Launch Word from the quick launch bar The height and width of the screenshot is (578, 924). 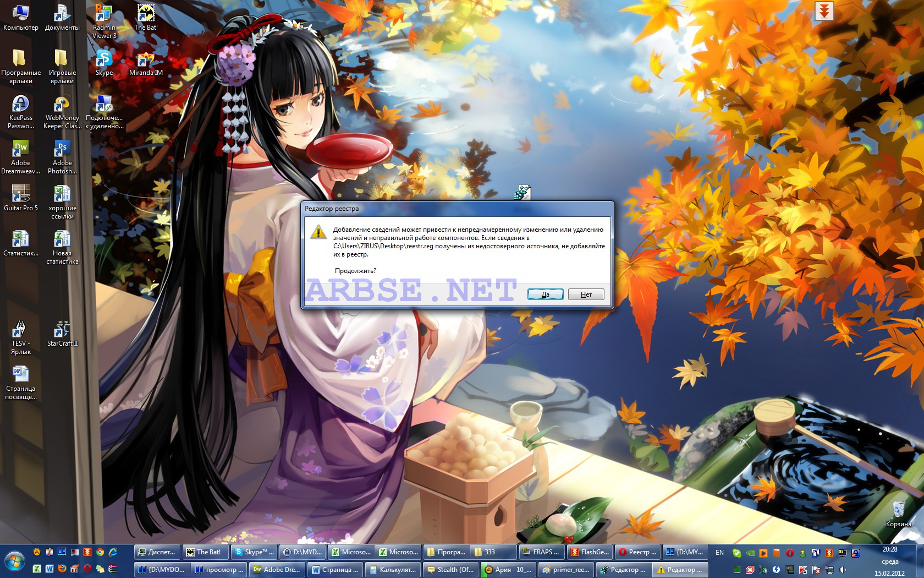point(50,569)
